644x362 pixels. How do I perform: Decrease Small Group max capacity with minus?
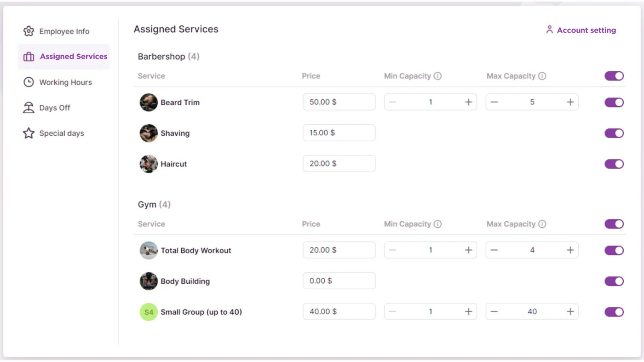point(494,312)
